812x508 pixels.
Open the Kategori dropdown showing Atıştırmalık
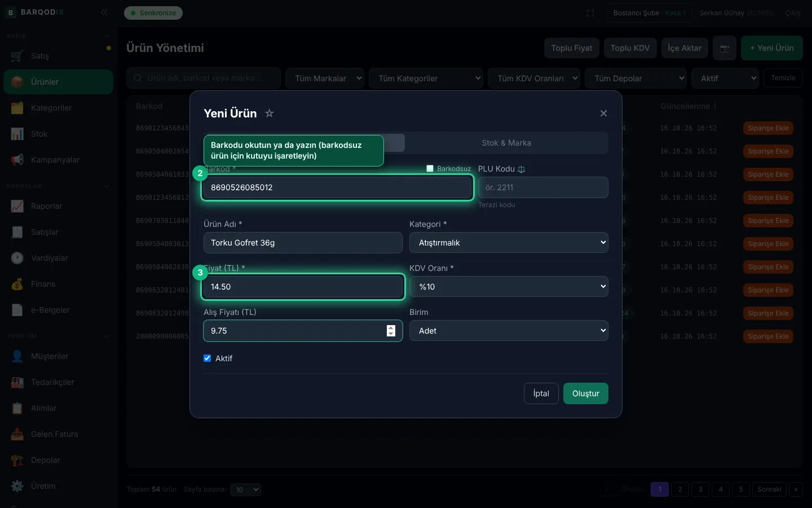(509, 243)
